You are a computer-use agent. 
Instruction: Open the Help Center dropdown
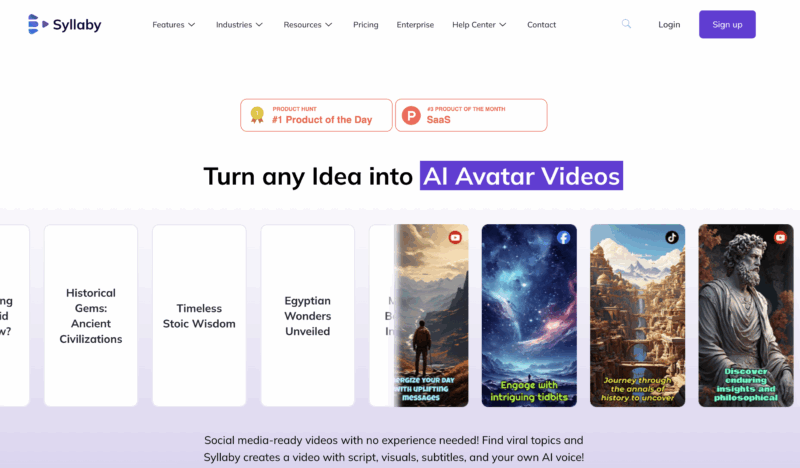tap(479, 24)
